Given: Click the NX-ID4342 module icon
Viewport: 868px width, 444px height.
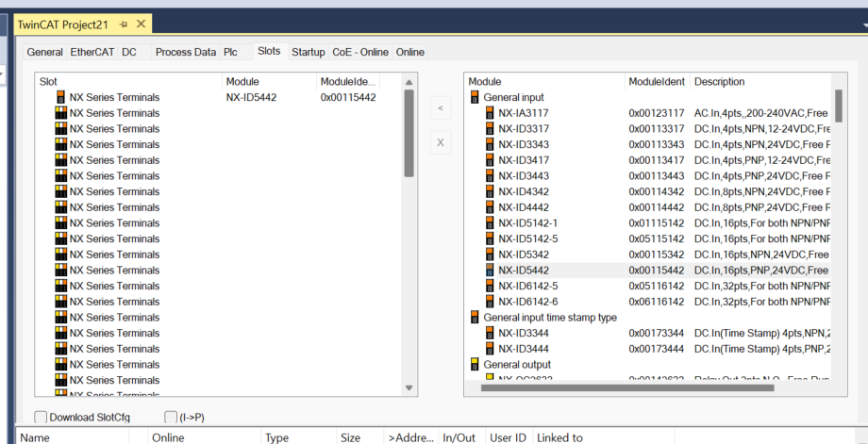Looking at the screenshot, I should [490, 192].
